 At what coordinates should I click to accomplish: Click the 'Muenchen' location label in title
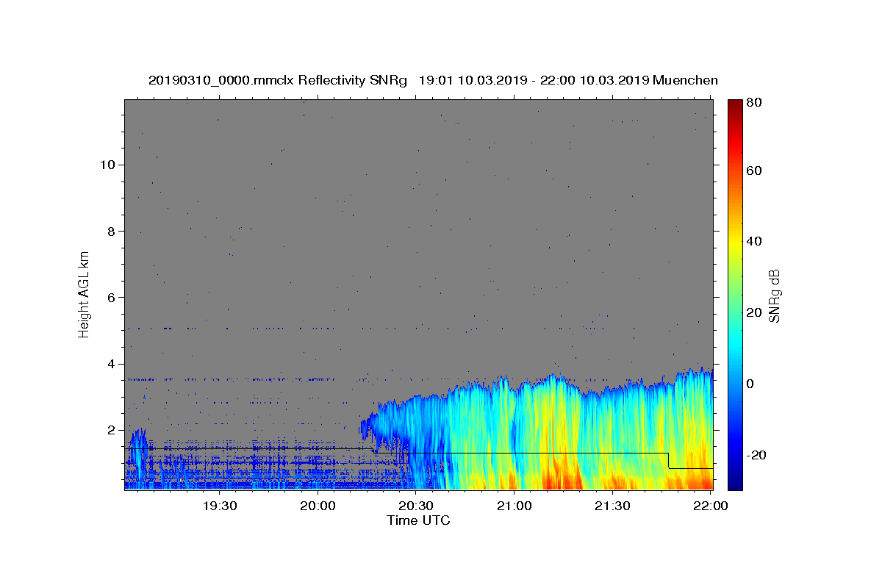pyautogui.click(x=685, y=80)
